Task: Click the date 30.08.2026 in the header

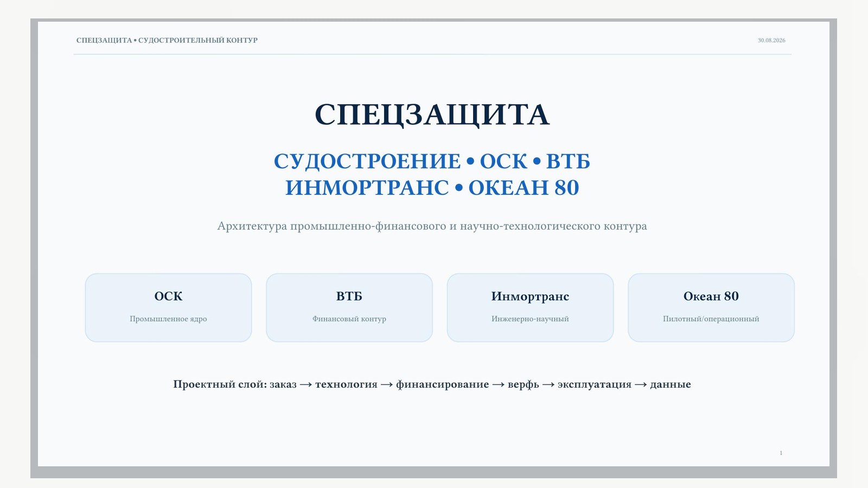Action: coord(771,40)
